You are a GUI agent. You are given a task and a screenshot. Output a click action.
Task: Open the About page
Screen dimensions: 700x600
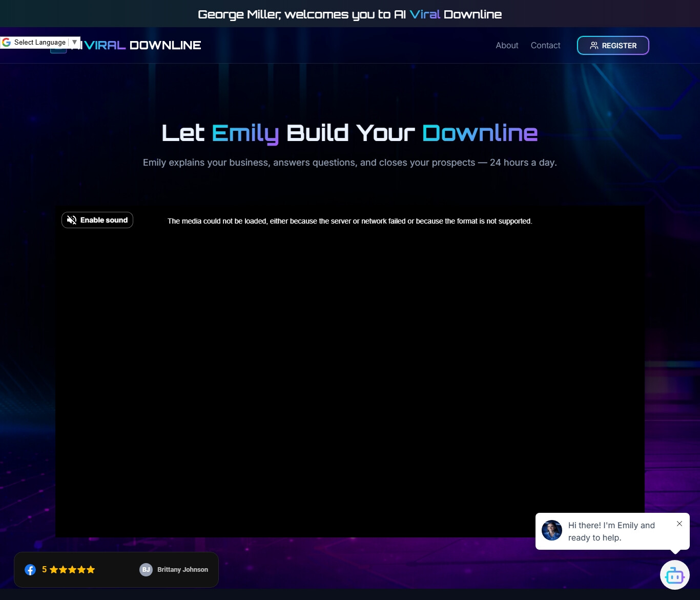click(x=507, y=46)
